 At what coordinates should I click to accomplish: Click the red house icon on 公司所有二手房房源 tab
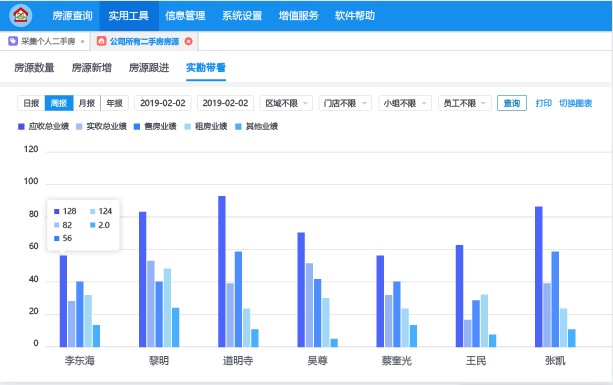click(102, 41)
